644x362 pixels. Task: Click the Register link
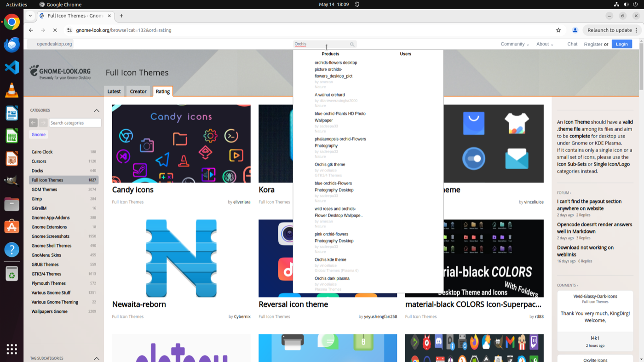[593, 44]
